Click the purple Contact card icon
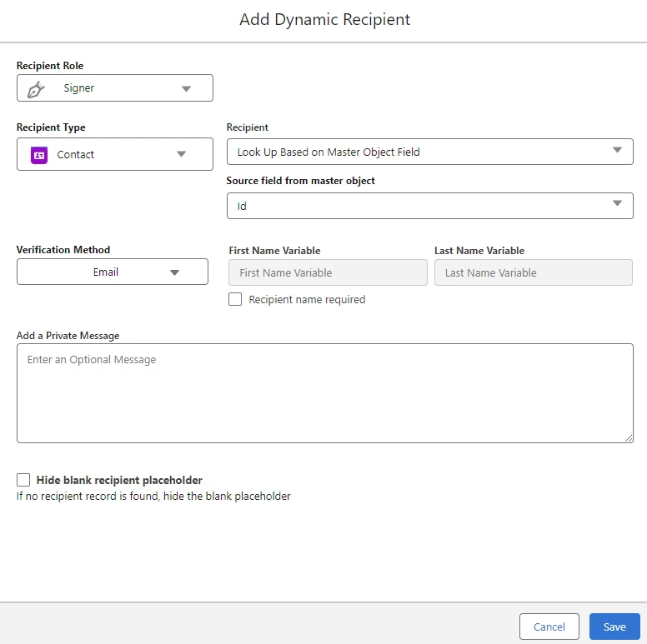This screenshot has width=647, height=644. [39, 155]
